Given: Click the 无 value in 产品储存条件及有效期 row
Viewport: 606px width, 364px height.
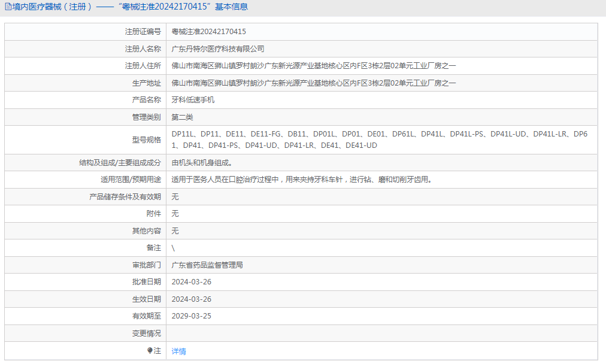Looking at the screenshot, I should pyautogui.click(x=175, y=197).
